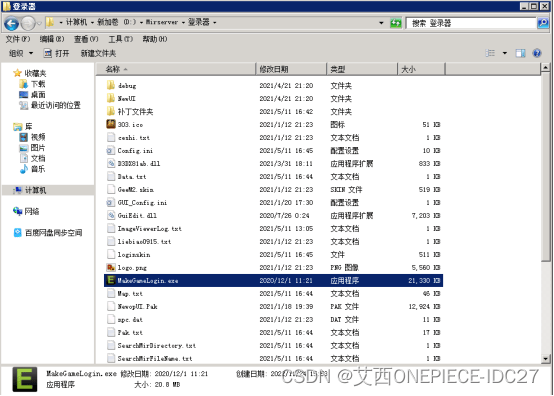Open the 工具(T) menu
554x396 pixels.
120,39
